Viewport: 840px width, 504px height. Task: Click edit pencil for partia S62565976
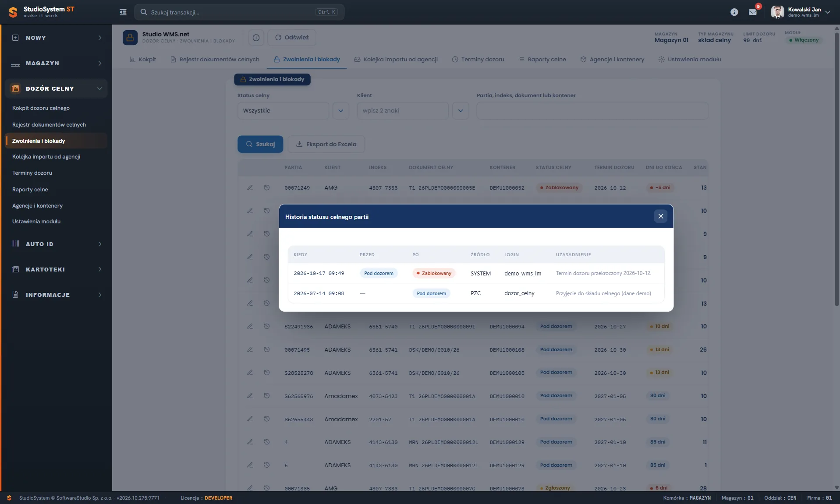click(x=250, y=396)
